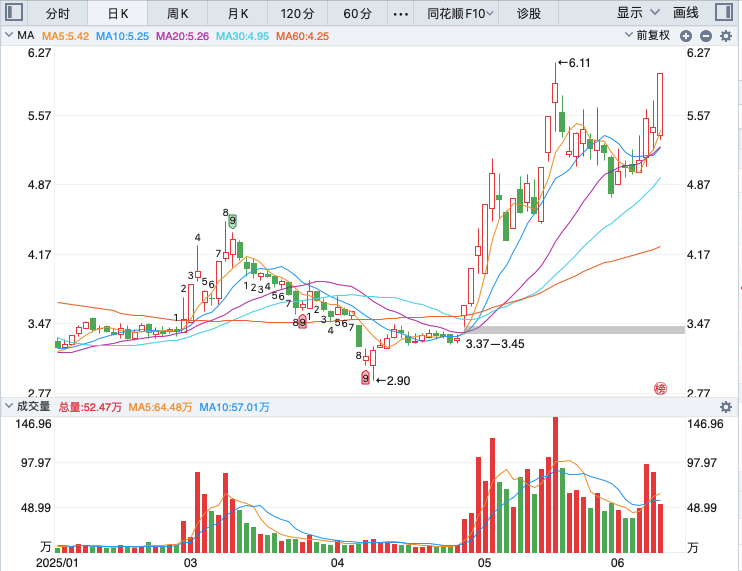Click the 2.90 low price annotation
The height and width of the screenshot is (571, 742).
click(x=393, y=381)
